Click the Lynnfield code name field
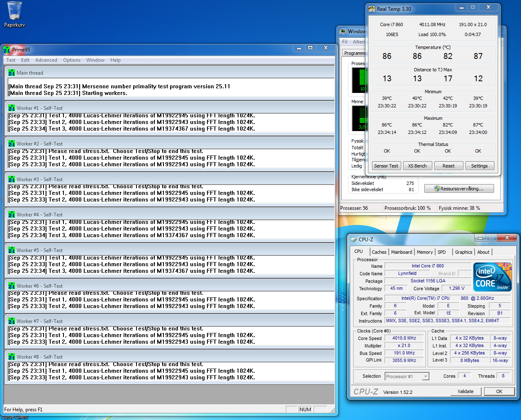 (x=407, y=273)
